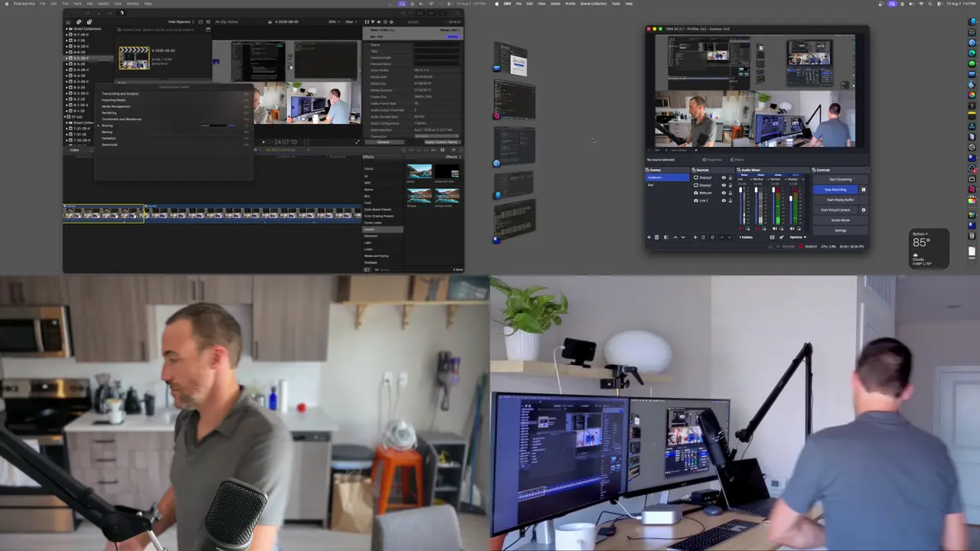The width and height of the screenshot is (980, 551).
Task: Move selected scene up in OBS
Action: coord(675,237)
